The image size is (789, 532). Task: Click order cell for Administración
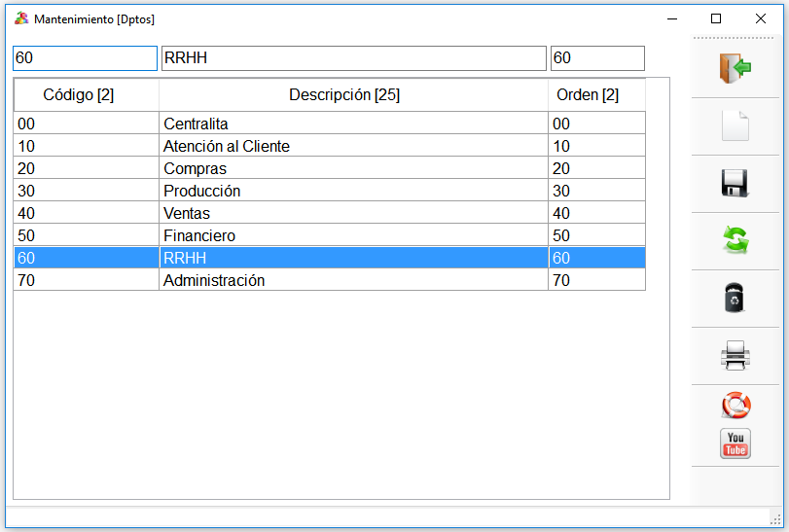coord(596,280)
